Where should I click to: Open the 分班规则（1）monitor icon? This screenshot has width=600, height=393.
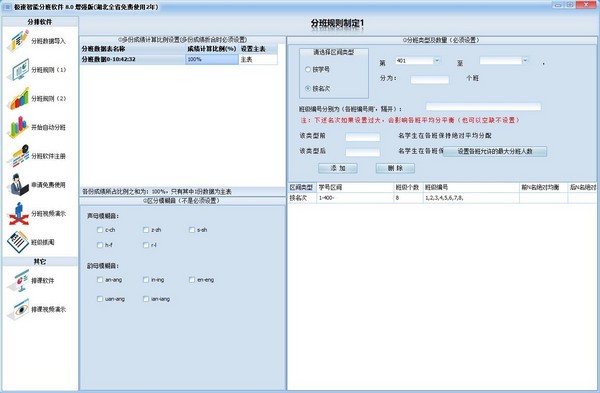tap(18, 69)
